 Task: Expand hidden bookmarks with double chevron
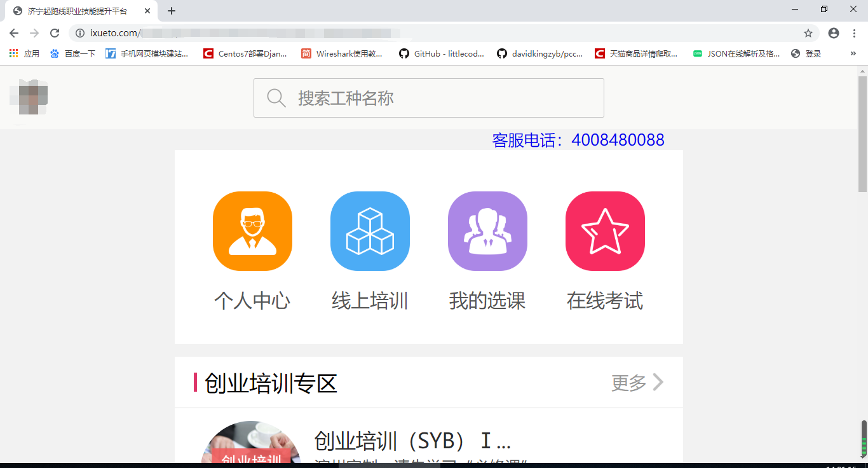point(853,54)
